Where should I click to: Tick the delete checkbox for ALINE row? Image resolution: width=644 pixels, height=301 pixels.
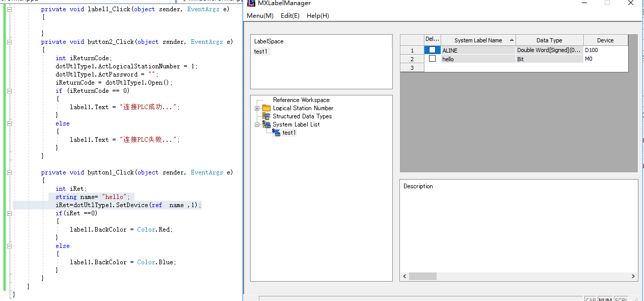click(x=432, y=50)
